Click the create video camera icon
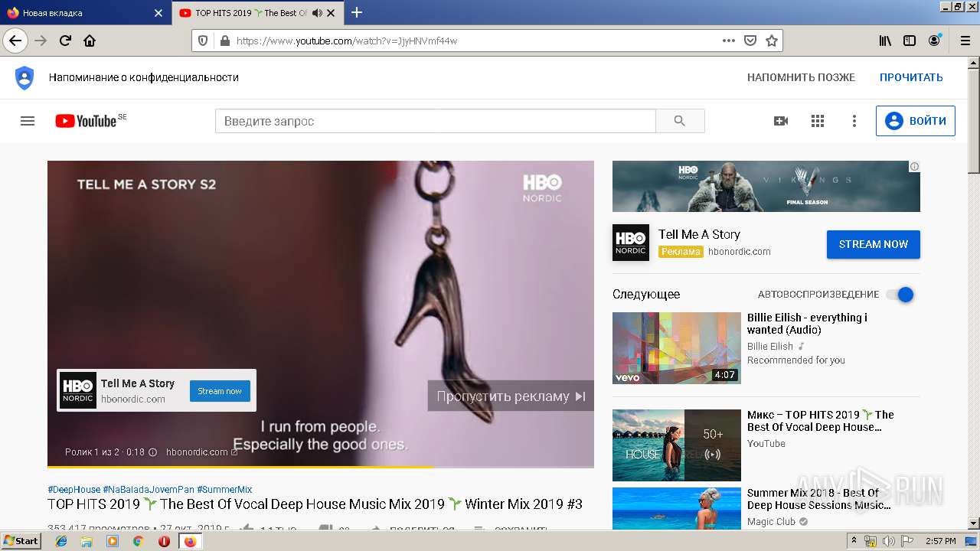Screen dimensions: 980x551 781,121
